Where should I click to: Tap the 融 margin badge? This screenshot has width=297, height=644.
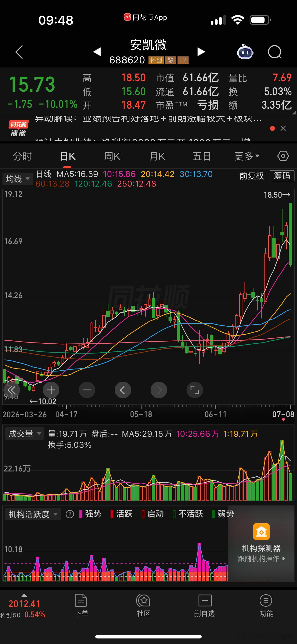point(171,60)
